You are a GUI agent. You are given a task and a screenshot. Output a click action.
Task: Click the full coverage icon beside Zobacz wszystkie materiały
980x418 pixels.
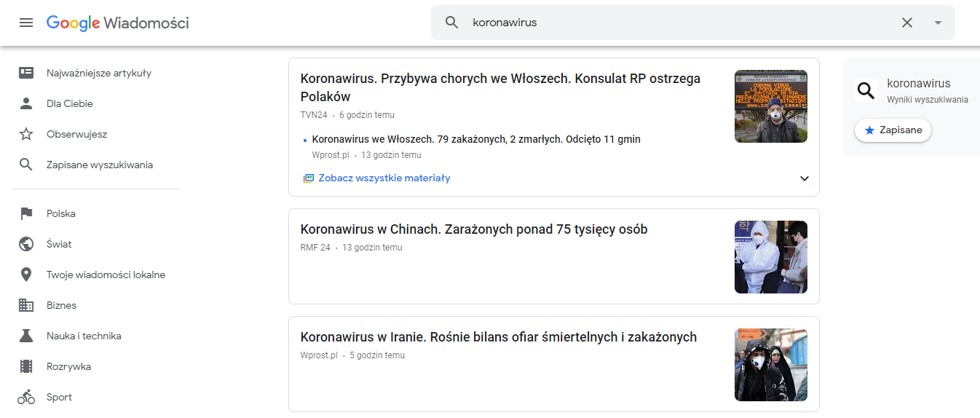click(x=309, y=178)
